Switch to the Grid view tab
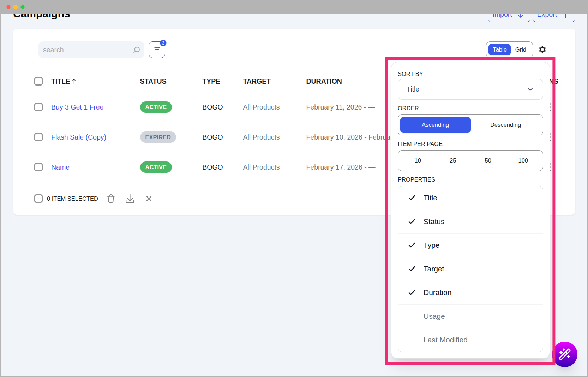This screenshot has height=377, width=588. pyautogui.click(x=520, y=49)
